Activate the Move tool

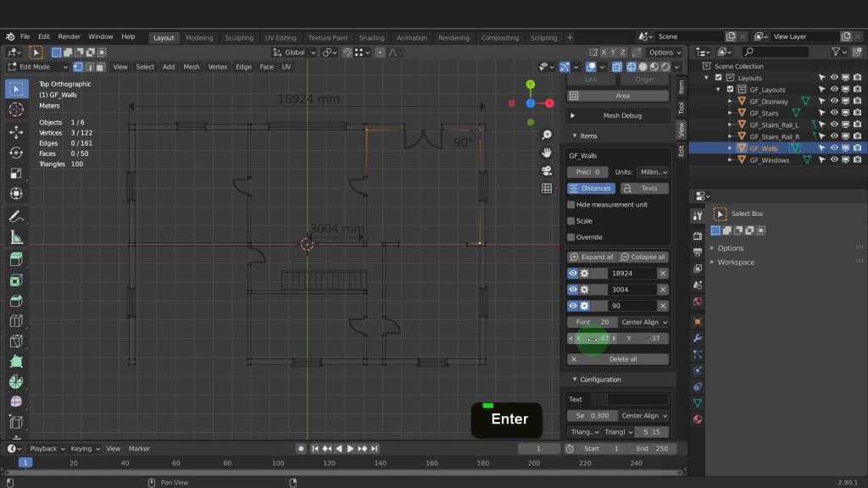[x=15, y=132]
